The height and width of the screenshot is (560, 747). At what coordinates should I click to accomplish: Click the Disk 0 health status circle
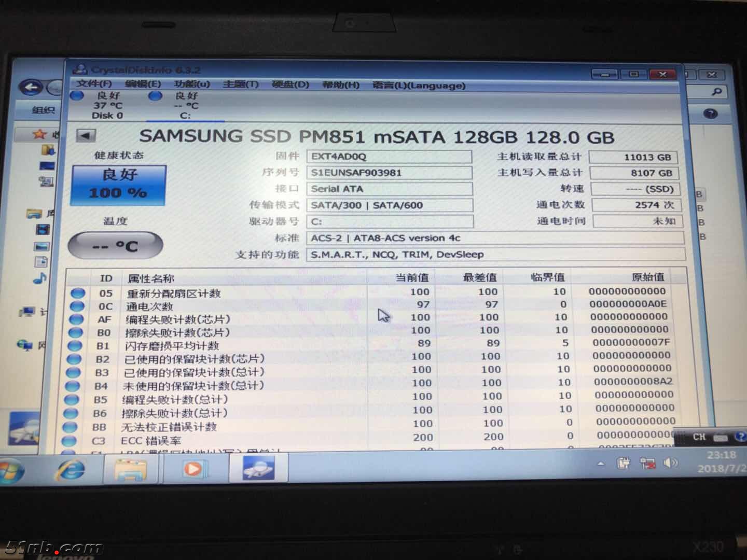77,95
